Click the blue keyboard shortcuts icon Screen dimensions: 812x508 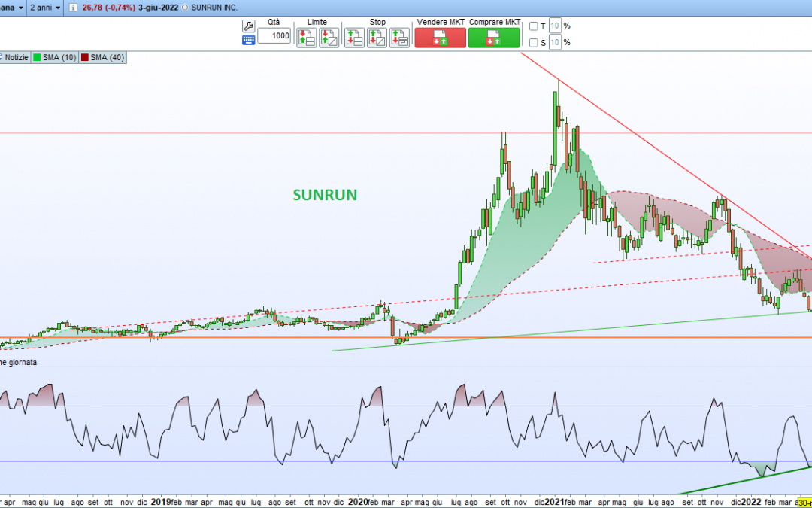[x=249, y=41]
